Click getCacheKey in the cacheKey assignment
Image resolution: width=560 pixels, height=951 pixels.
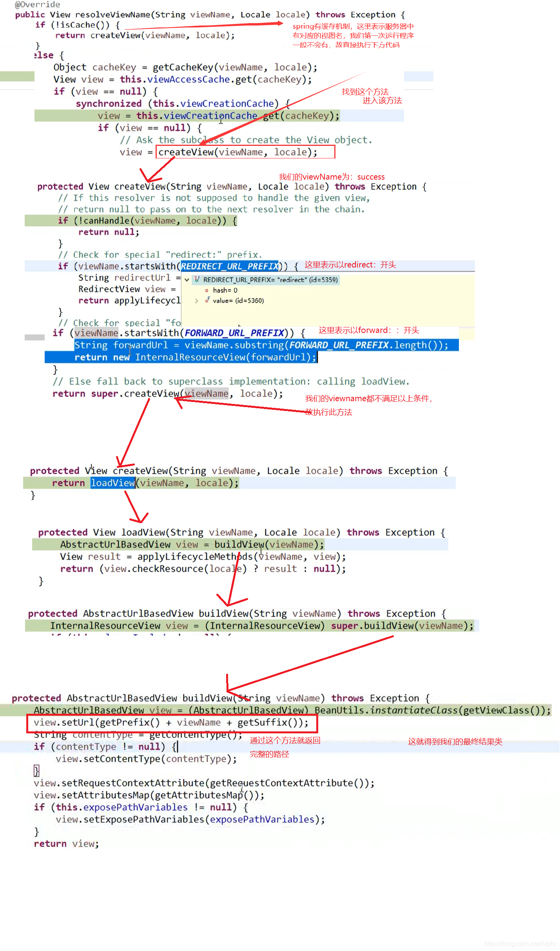(x=183, y=67)
